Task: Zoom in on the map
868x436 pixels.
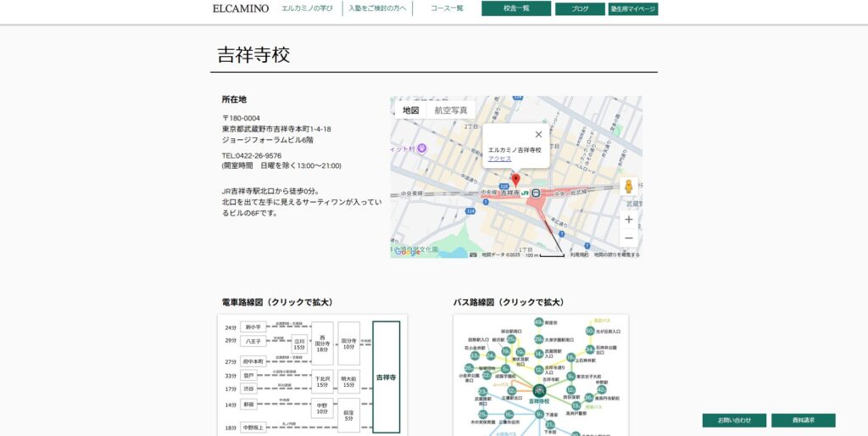Action: 628,220
